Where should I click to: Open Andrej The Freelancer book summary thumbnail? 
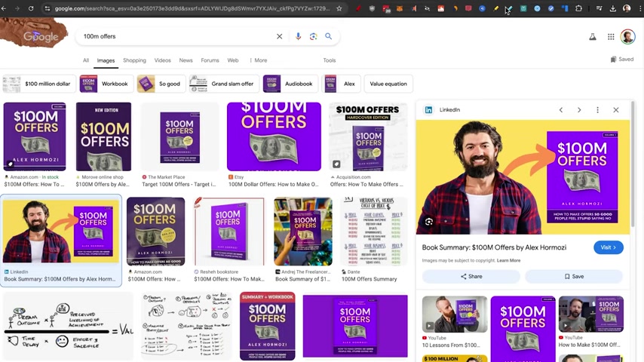pos(303,232)
